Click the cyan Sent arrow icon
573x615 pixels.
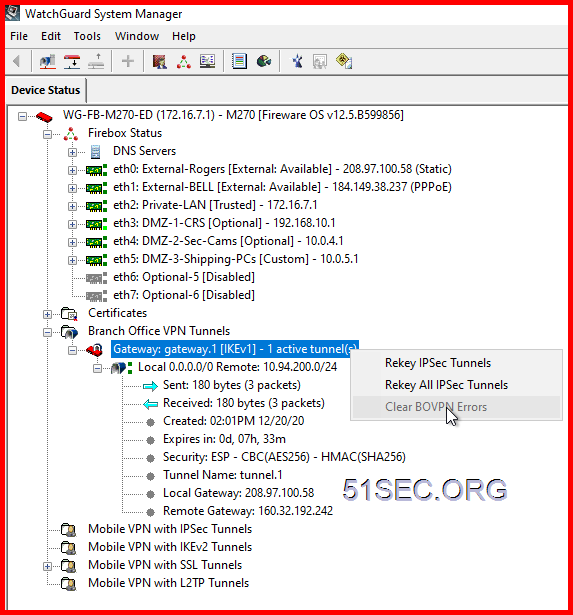(x=150, y=386)
